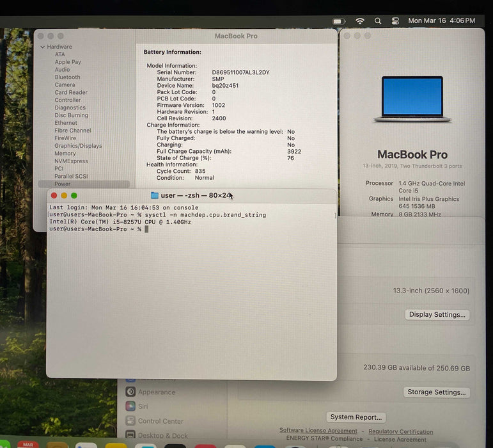Click State of Charge value 76
The image size is (493, 448).
coord(290,158)
